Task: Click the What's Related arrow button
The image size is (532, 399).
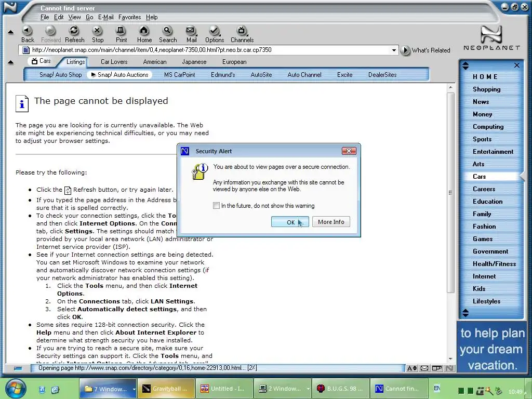Action: coord(405,50)
